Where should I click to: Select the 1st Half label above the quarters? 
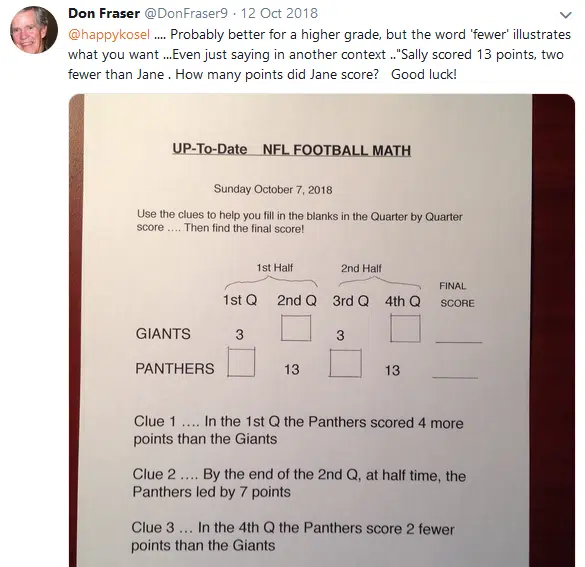(x=275, y=267)
